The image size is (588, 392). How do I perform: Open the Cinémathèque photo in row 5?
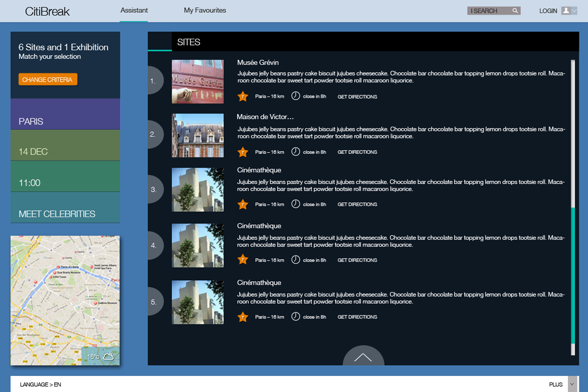pos(197,302)
